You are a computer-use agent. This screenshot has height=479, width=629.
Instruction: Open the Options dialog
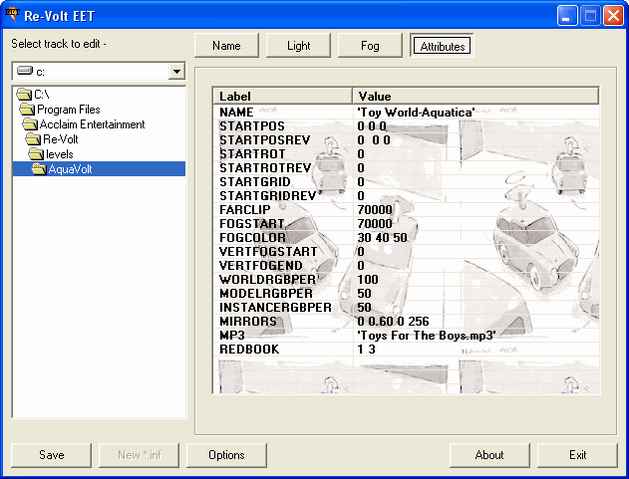click(x=226, y=455)
